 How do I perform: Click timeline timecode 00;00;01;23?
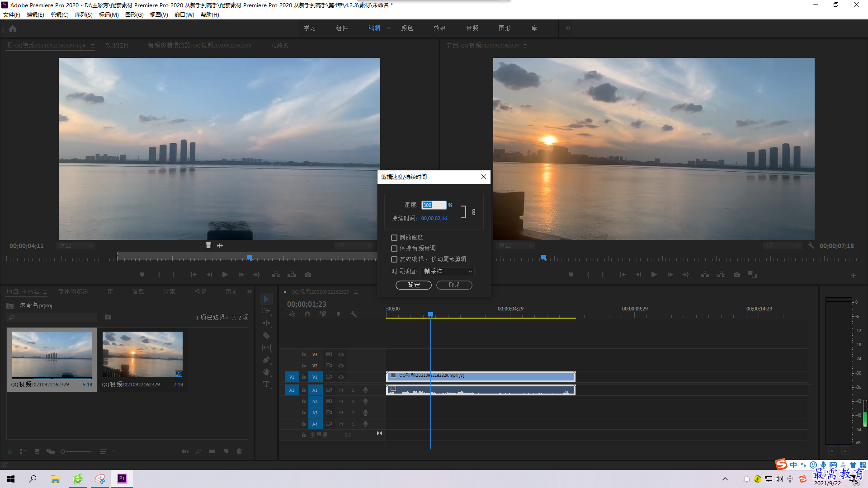click(x=307, y=305)
